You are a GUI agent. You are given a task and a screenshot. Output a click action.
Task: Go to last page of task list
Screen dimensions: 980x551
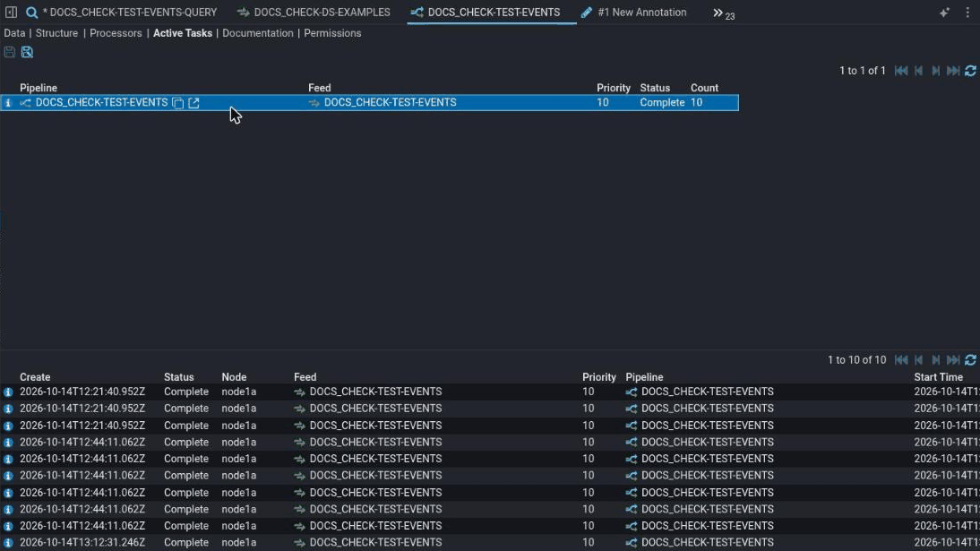point(952,360)
